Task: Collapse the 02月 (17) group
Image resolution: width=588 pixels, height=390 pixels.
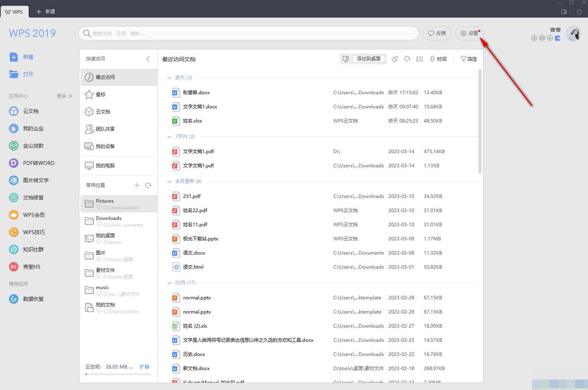Action: (169, 282)
